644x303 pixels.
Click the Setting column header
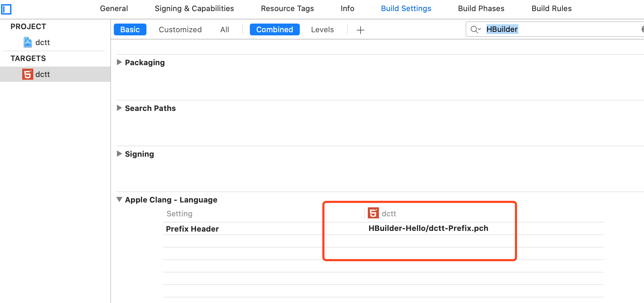tap(179, 214)
